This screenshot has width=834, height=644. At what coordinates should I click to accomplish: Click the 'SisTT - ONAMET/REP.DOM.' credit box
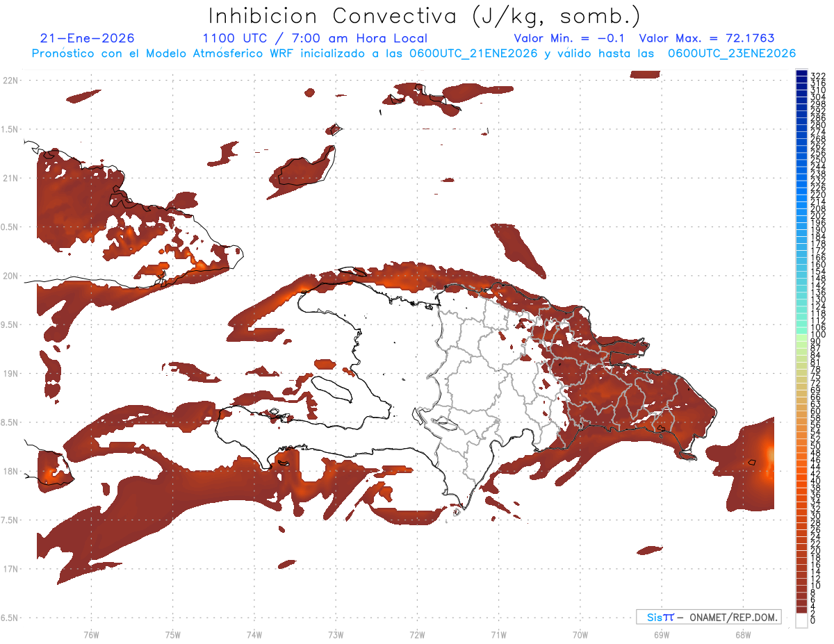(708, 617)
